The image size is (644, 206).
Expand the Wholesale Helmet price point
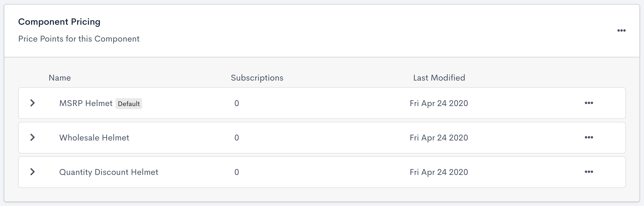(x=32, y=137)
